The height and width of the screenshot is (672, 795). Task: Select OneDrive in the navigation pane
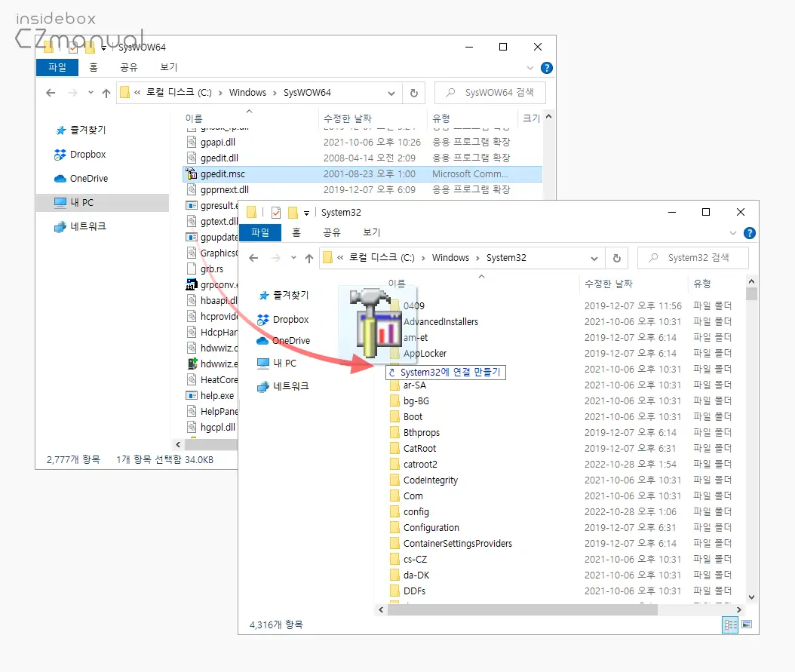[x=291, y=340]
